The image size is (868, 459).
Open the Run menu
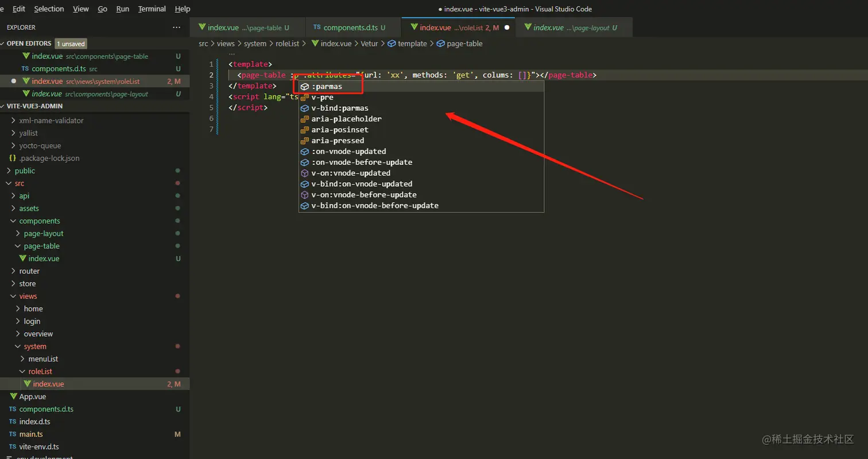coord(123,9)
